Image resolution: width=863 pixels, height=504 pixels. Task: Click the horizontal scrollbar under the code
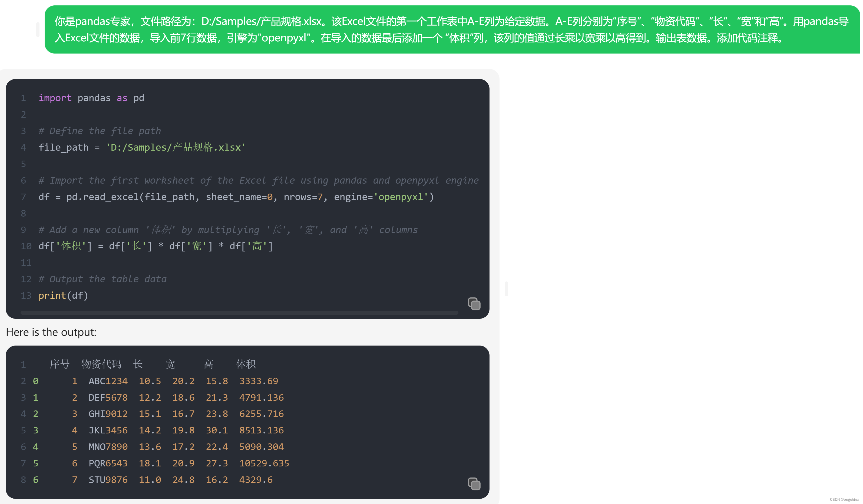(239, 313)
